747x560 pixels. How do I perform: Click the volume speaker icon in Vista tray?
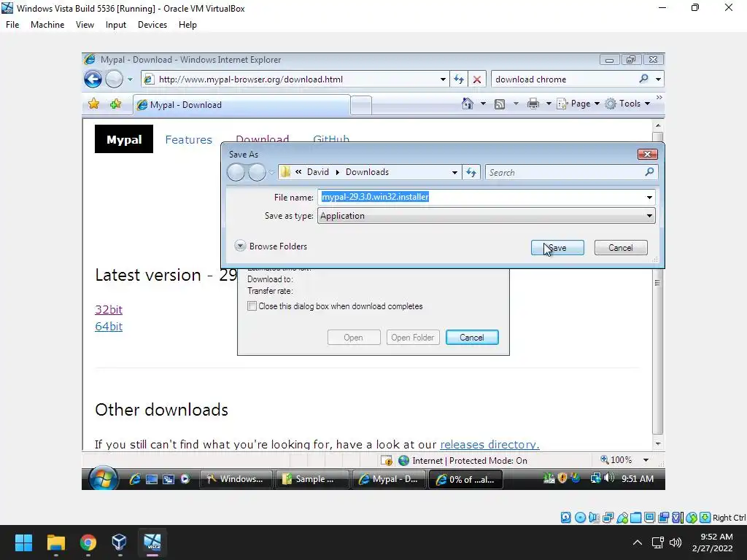pos(609,478)
